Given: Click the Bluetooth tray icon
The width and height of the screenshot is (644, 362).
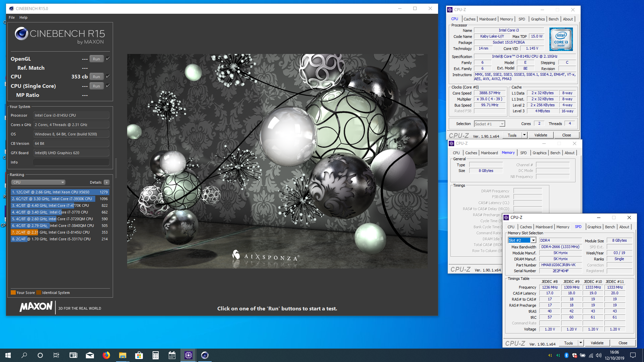Looking at the screenshot, I should pyautogui.click(x=566, y=355).
